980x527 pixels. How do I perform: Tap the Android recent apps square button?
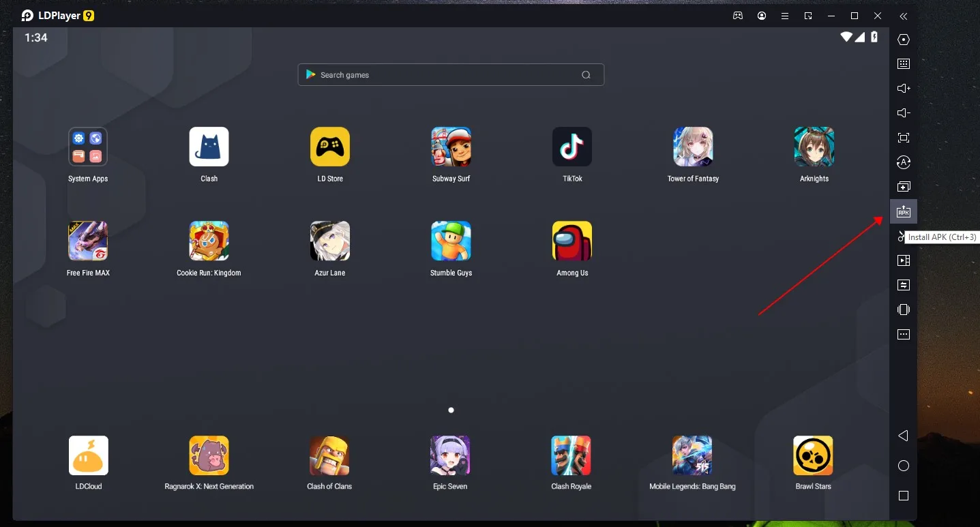coord(904,496)
